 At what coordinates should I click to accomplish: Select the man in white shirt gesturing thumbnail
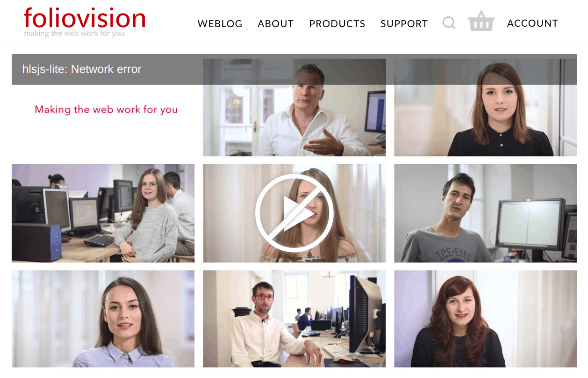click(294, 108)
